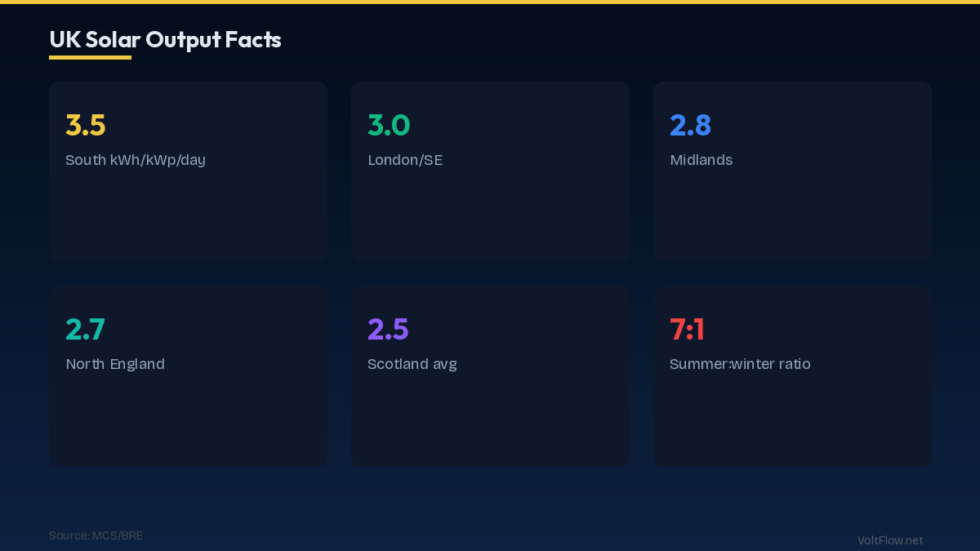Click the Scotland avg label

click(412, 364)
